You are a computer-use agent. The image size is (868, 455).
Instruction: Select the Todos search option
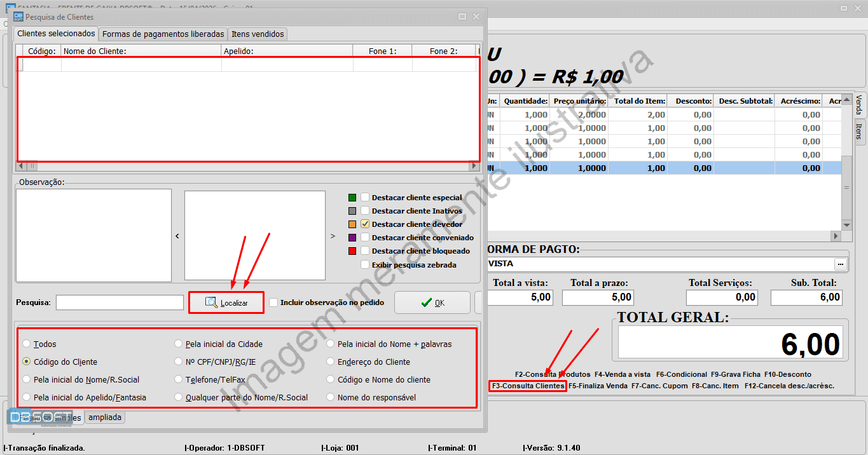(x=25, y=343)
